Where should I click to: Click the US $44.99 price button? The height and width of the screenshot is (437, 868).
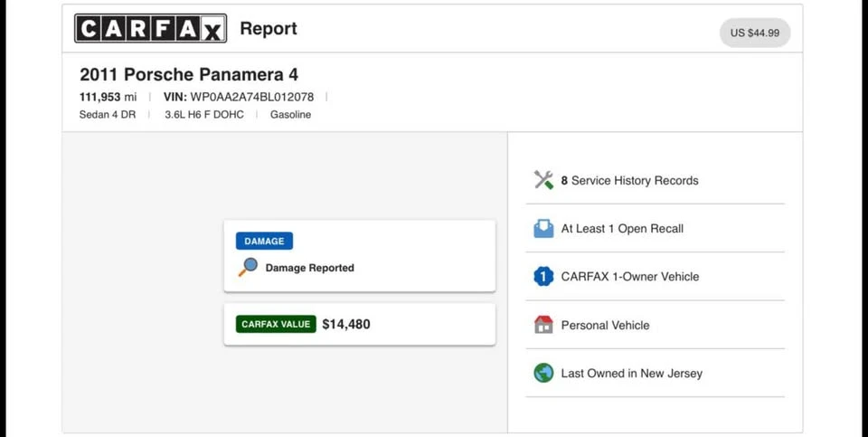754,33
